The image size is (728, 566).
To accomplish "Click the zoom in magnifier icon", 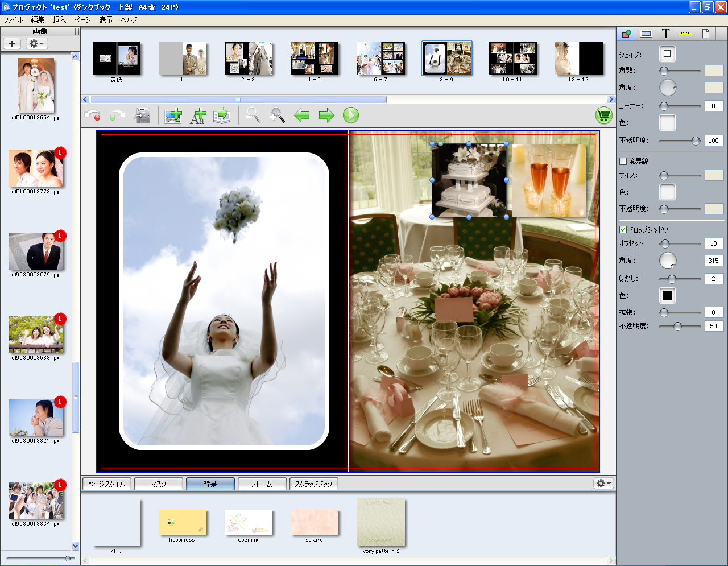I will [x=278, y=115].
